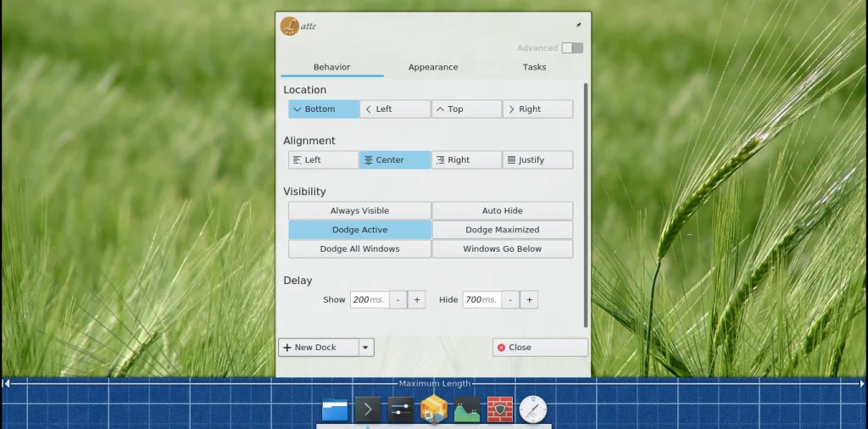
Task: Select Justify alignment
Action: point(537,160)
